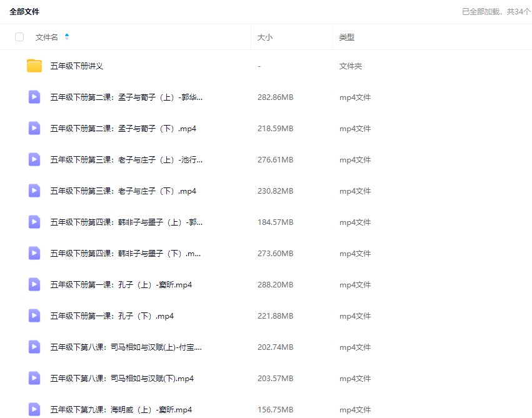Screen dimensions: 532x418
Task: Open file 五年级下册第三课：老子与庄子（上）-池行...
Action: 126,160
